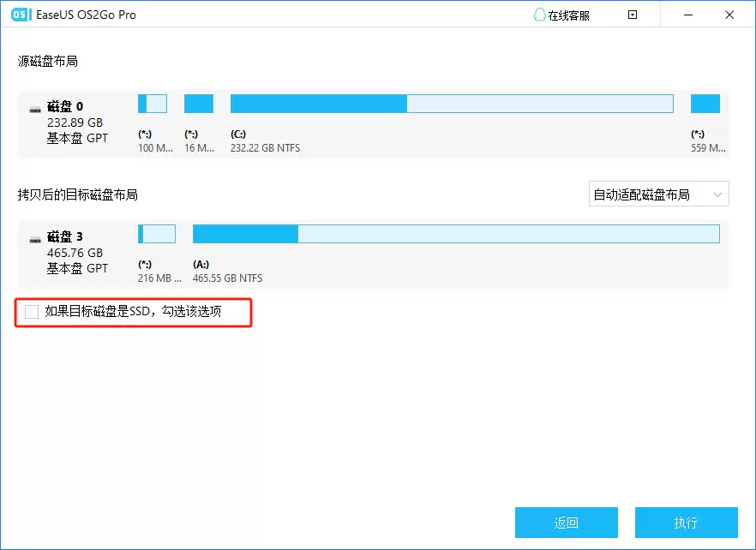Click the dropdown chevron beside 自动适配磁盘布局
The image size is (756, 550).
pyautogui.click(x=718, y=194)
